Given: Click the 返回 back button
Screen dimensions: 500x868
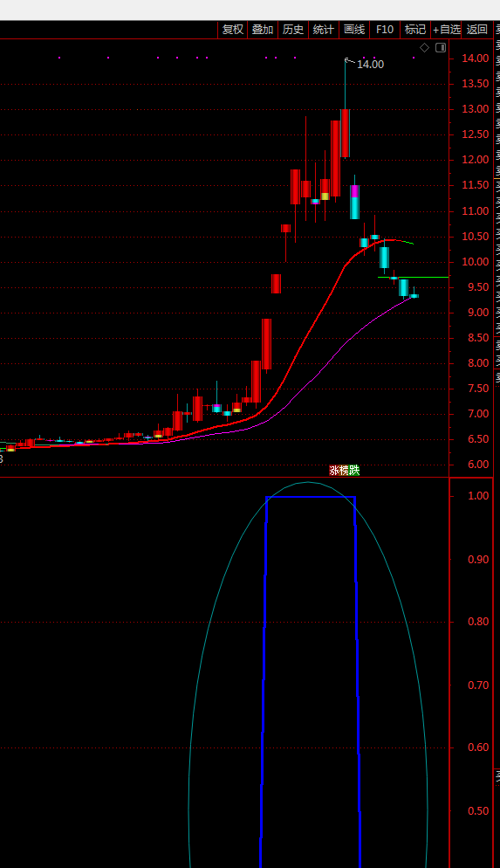Looking at the screenshot, I should pos(477,30).
